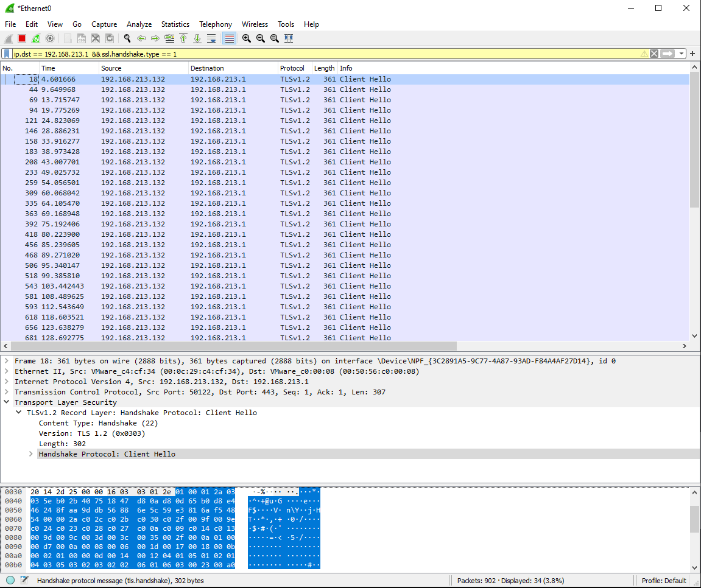Restart the current capture
This screenshot has width=701, height=588.
pyautogui.click(x=36, y=38)
